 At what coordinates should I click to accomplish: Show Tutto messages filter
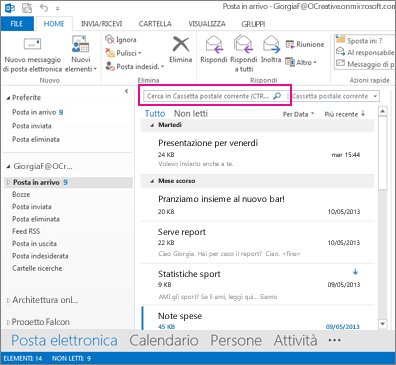click(x=155, y=114)
